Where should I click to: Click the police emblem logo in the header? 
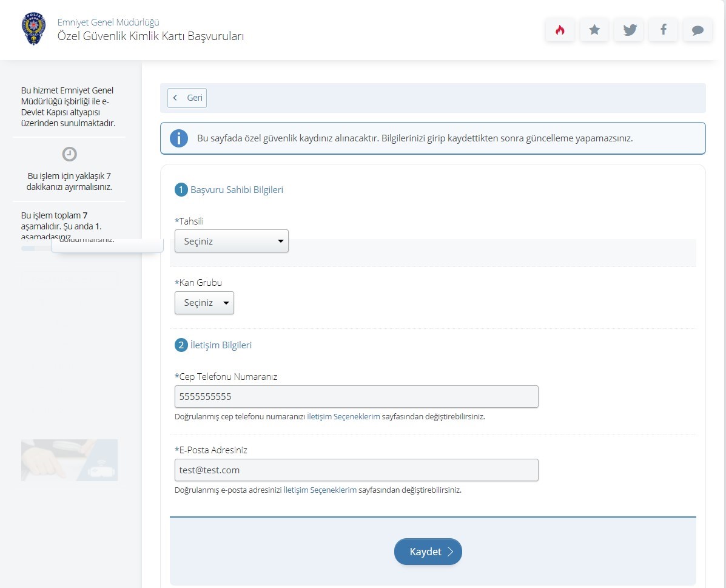coord(34,29)
